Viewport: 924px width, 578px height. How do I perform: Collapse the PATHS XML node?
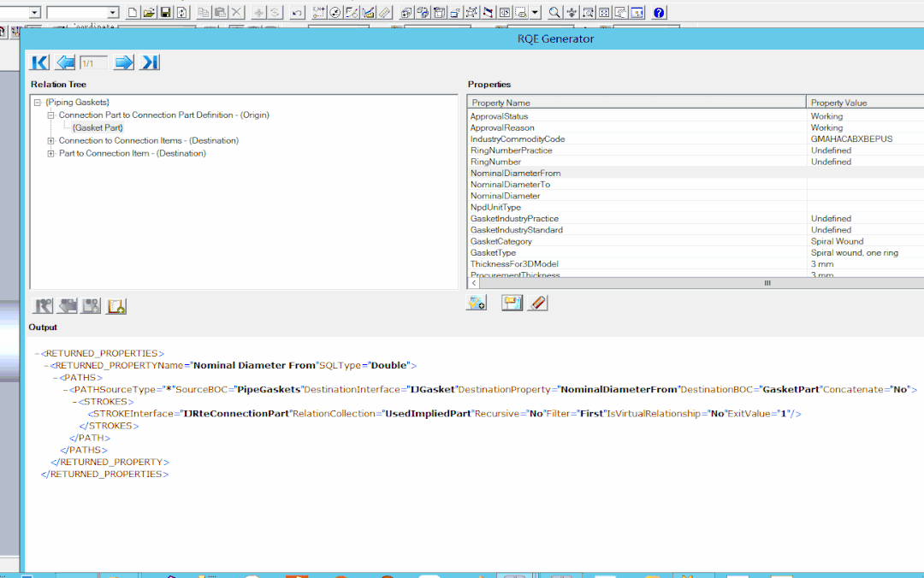pos(56,378)
